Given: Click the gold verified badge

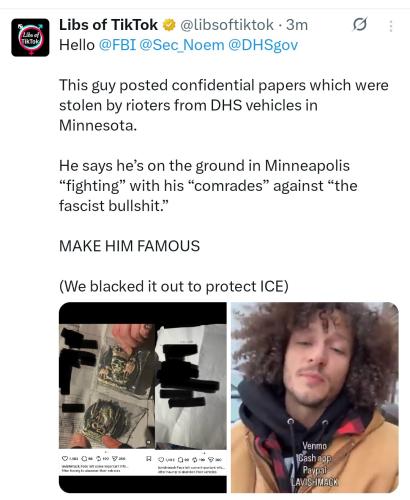Looking at the screenshot, I should 169,25.
